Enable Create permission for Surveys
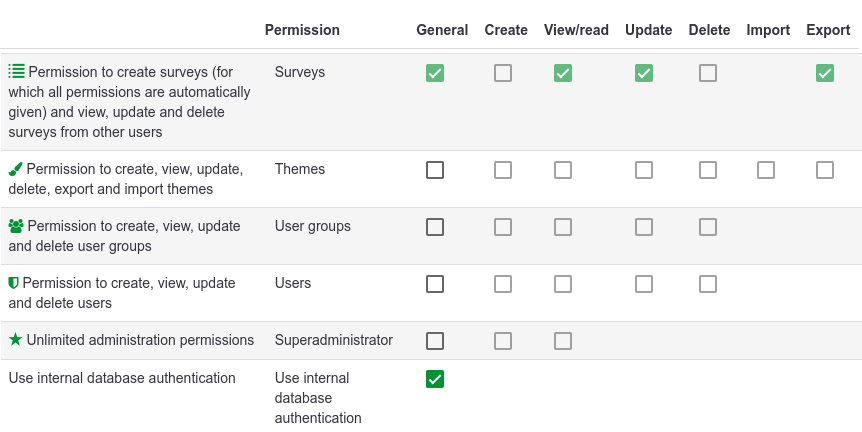This screenshot has width=862, height=432. click(503, 73)
